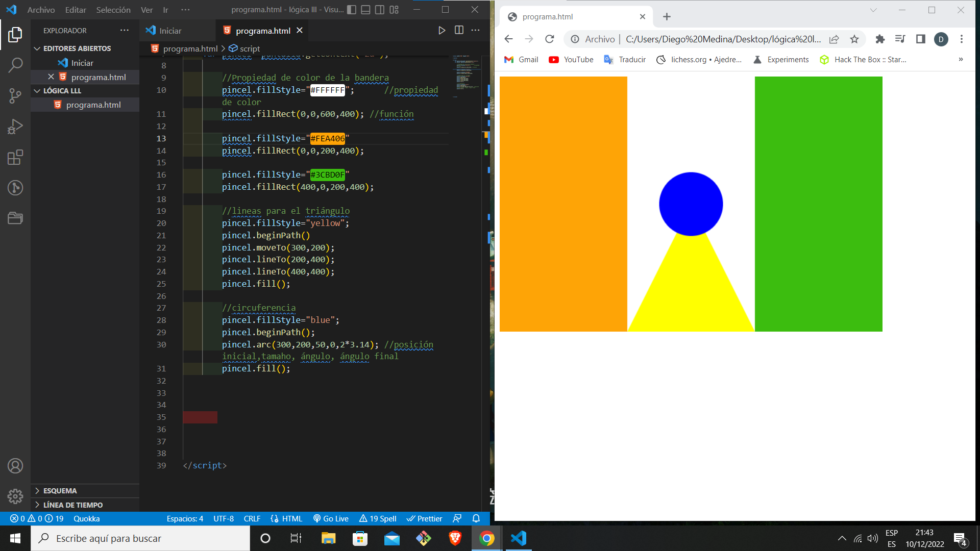The width and height of the screenshot is (980, 551).
Task: Reload the page in Chrome
Action: (550, 39)
